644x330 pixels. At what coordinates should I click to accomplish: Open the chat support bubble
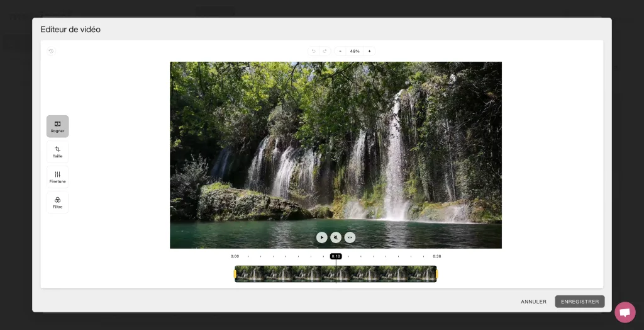[x=625, y=312]
